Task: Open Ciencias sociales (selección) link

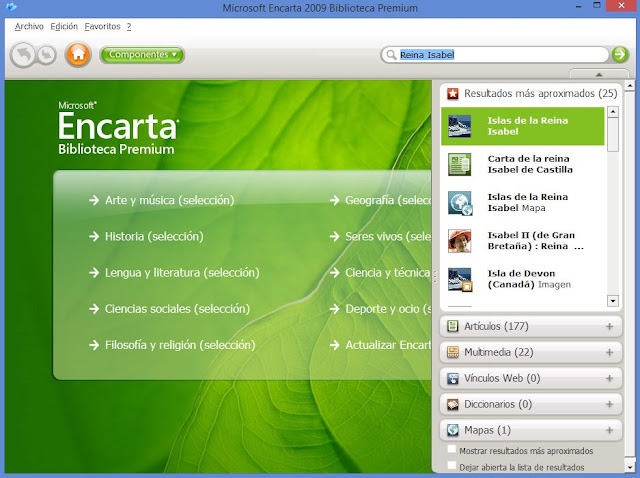Action: 177,309
